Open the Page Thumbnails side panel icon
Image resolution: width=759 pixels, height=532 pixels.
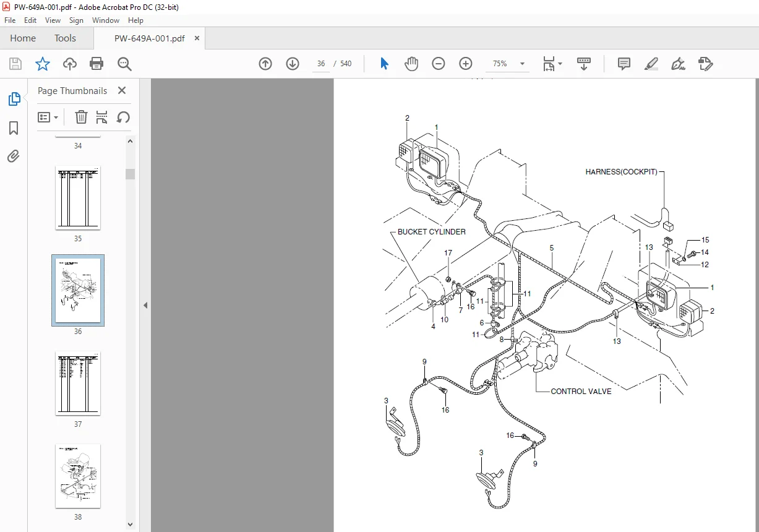point(14,99)
